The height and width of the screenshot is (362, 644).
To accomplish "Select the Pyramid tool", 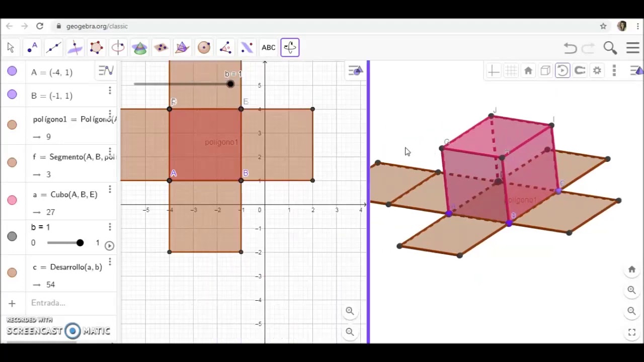I will [x=183, y=47].
